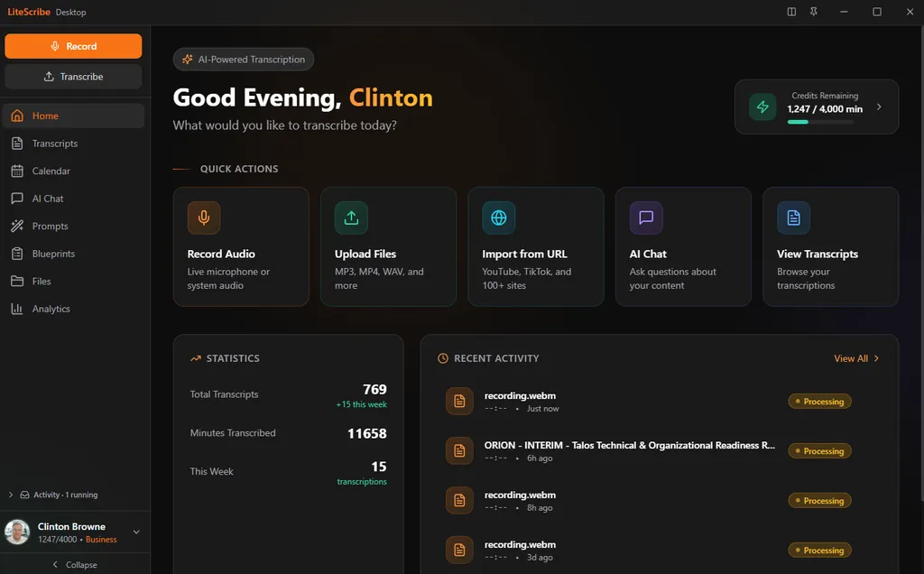The height and width of the screenshot is (574, 924).
Task: Click the Activity inbox icon
Action: click(24, 495)
